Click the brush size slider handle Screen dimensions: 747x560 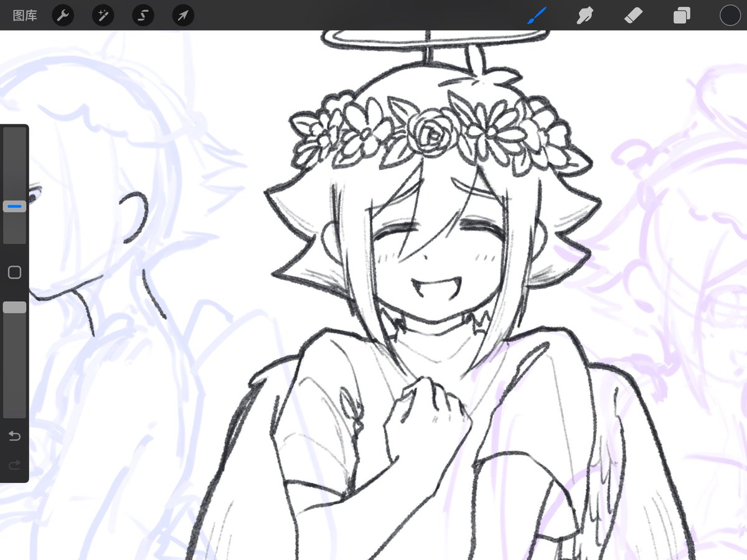15,206
